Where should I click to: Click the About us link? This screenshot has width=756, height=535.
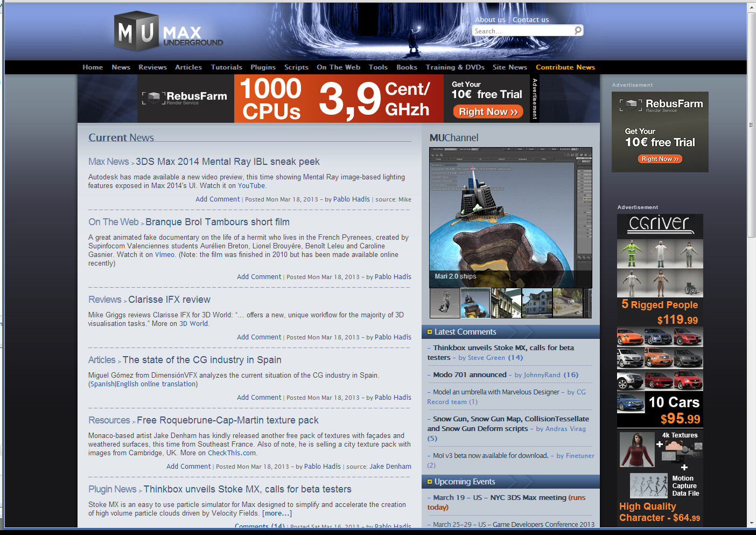coord(489,20)
